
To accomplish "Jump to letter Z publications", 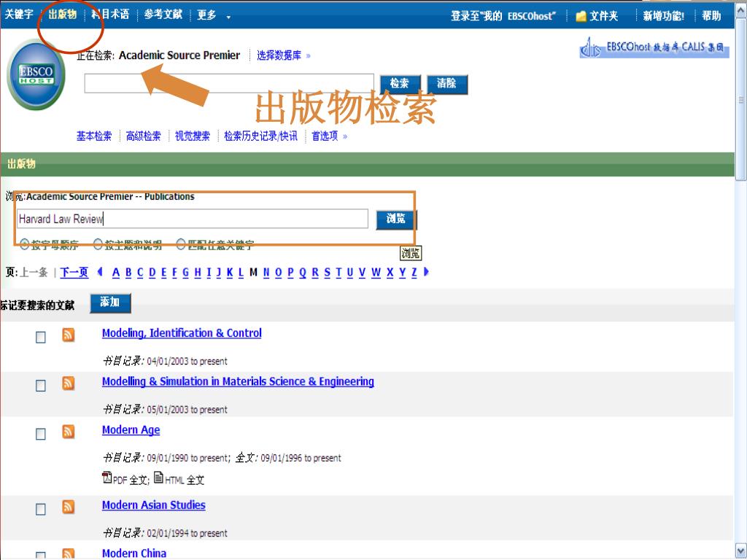I will pyautogui.click(x=414, y=273).
